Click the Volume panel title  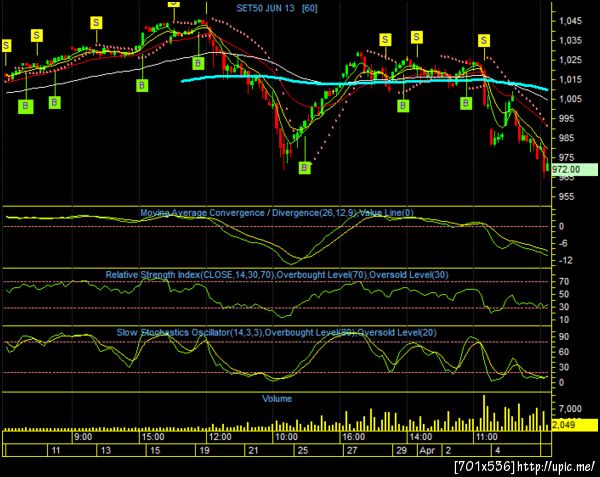277,399
